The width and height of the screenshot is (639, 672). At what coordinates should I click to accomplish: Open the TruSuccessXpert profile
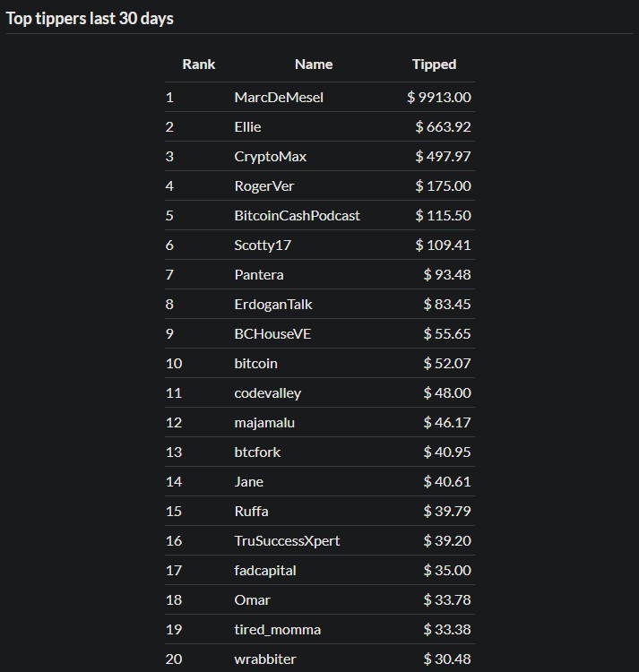(x=287, y=541)
